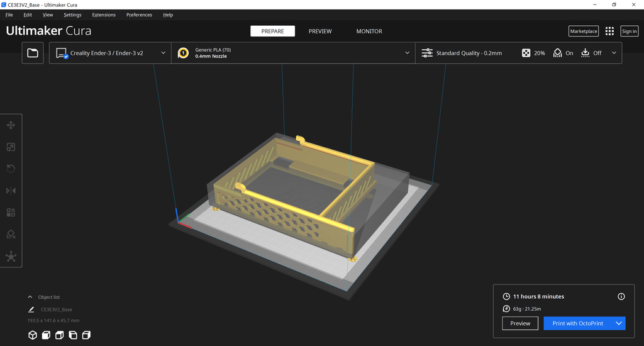This screenshot has height=346, width=644.
Task: Click the 63g · 21.25m material usage
Action: click(x=527, y=309)
